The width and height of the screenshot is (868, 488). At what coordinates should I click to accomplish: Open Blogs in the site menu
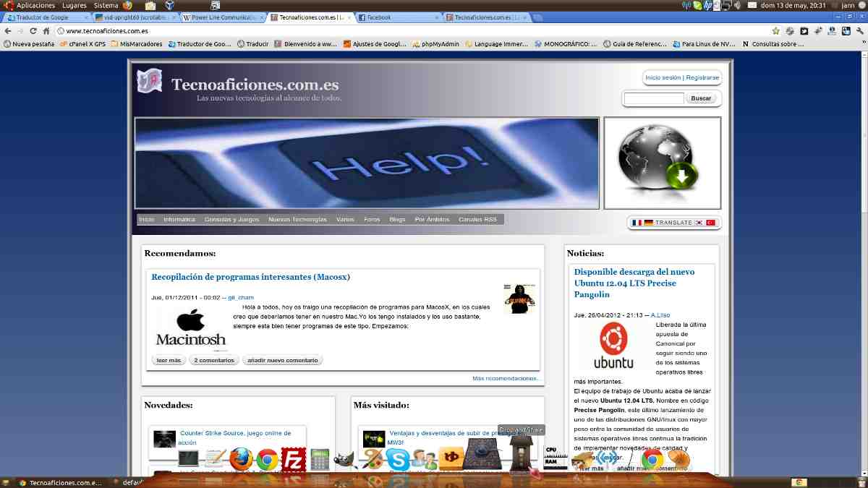397,219
